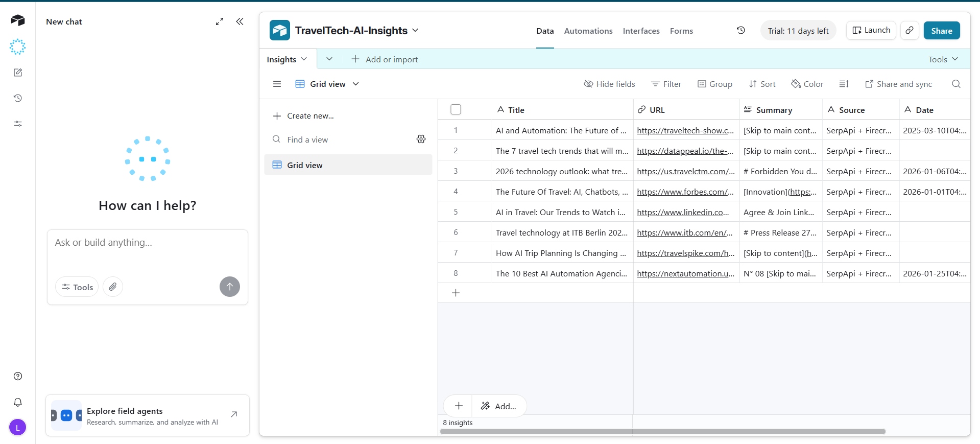Attach a file with the paperclip icon
This screenshot has height=444, width=980.
[113, 287]
